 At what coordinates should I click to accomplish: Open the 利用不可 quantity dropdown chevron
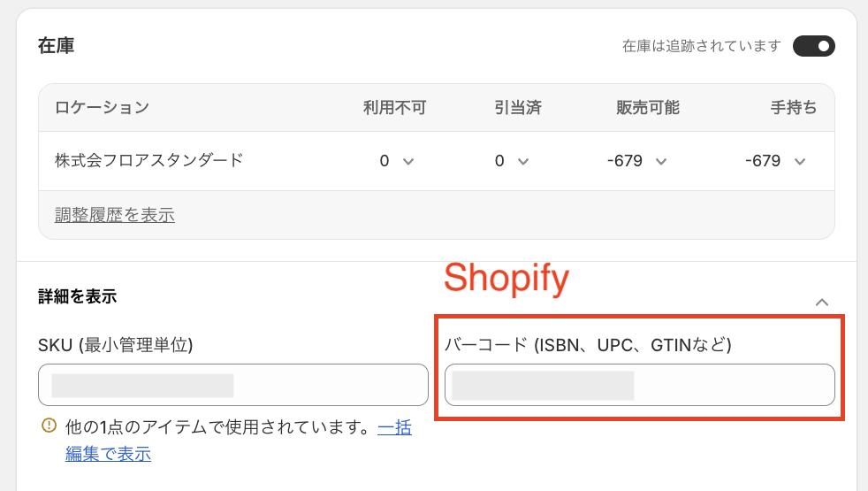408,162
